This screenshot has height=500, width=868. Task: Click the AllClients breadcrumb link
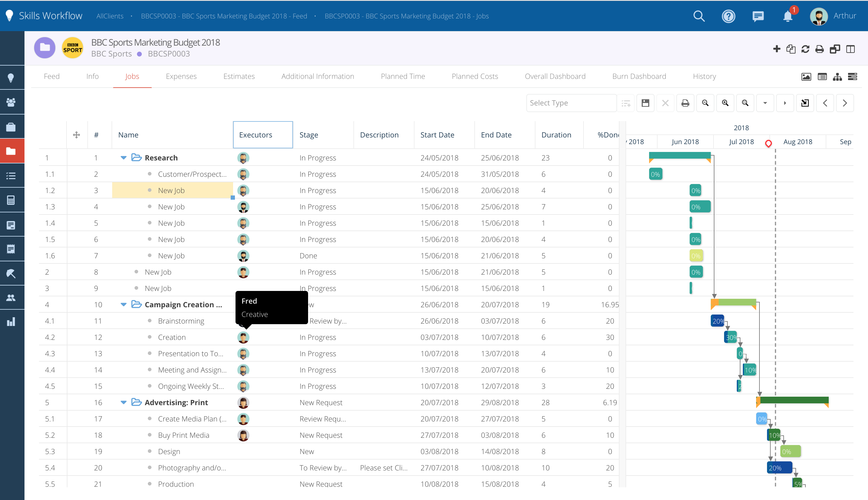110,16
